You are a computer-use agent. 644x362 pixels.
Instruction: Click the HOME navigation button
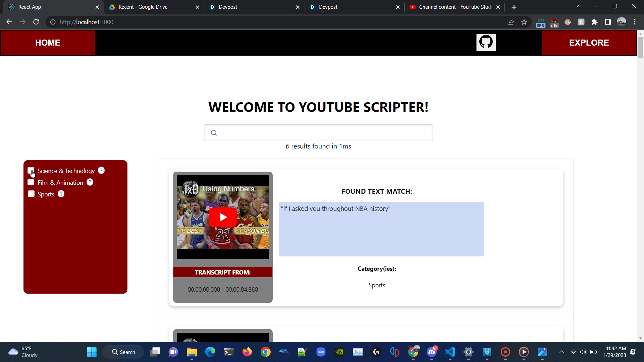pyautogui.click(x=48, y=43)
